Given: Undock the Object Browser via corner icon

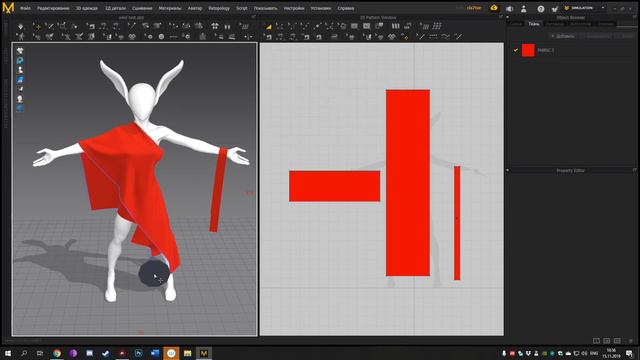Looking at the screenshot, I should coord(635,17).
